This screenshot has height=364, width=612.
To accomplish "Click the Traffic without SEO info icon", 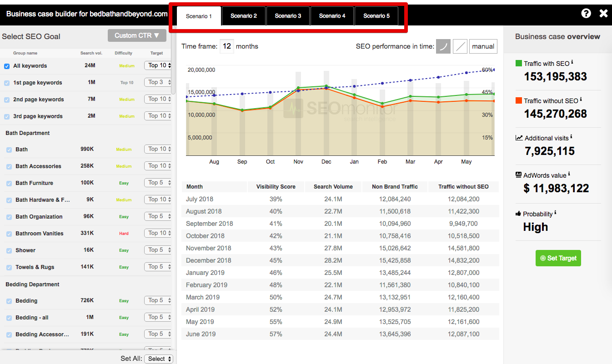I will [581, 100].
